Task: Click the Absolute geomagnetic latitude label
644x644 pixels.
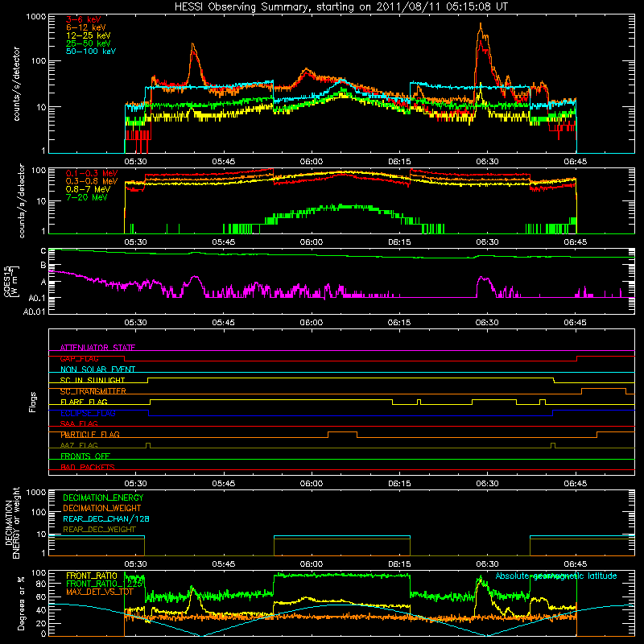Action: pos(556,576)
